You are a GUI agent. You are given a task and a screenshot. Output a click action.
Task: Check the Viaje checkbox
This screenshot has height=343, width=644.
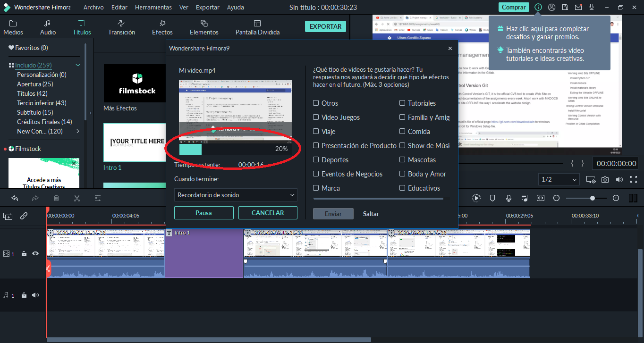tap(316, 131)
